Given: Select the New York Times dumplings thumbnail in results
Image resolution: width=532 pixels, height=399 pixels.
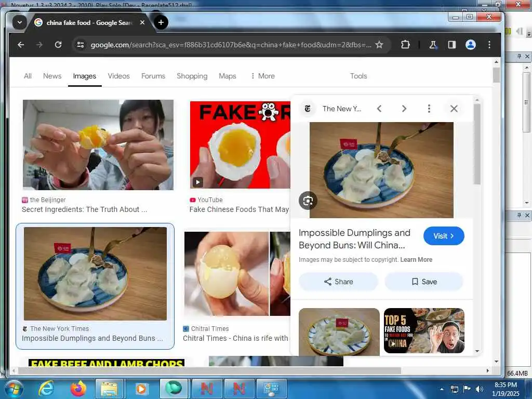Looking at the screenshot, I should tap(96, 274).
